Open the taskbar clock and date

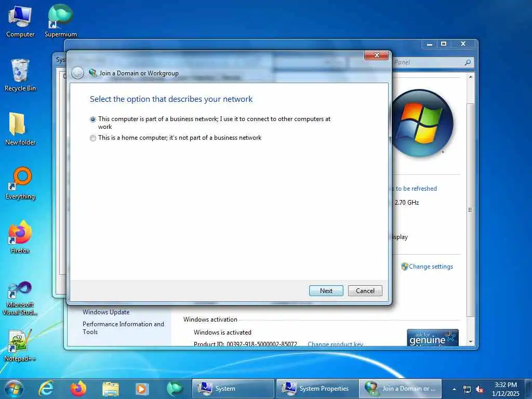click(506, 389)
